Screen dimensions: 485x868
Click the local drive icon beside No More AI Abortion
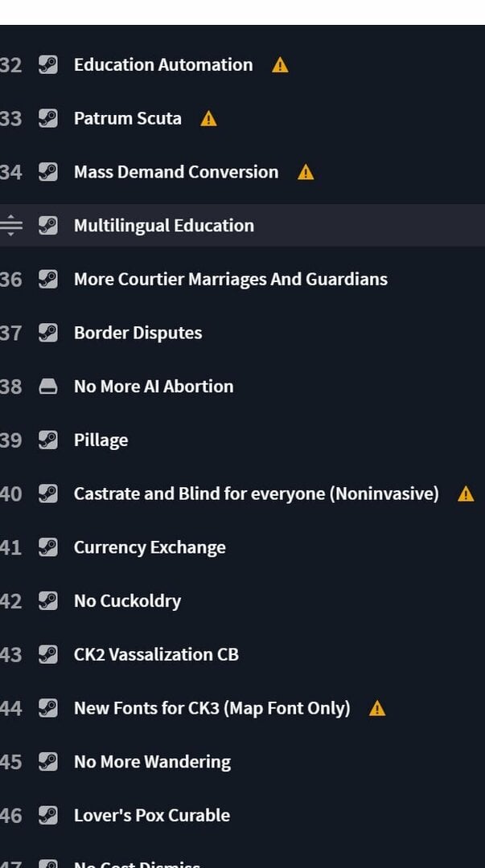[x=47, y=387]
